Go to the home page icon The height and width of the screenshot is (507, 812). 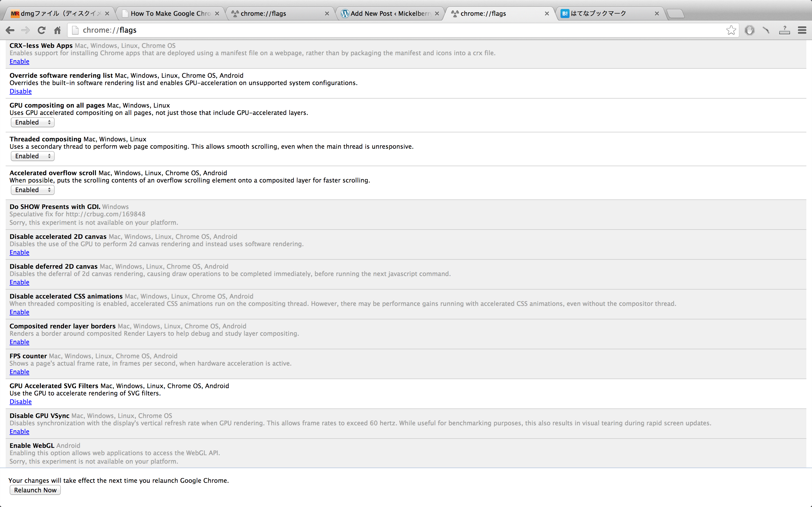coord(58,30)
